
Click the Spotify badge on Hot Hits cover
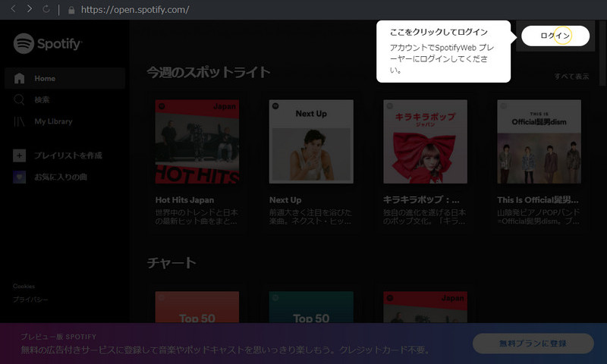click(x=162, y=106)
